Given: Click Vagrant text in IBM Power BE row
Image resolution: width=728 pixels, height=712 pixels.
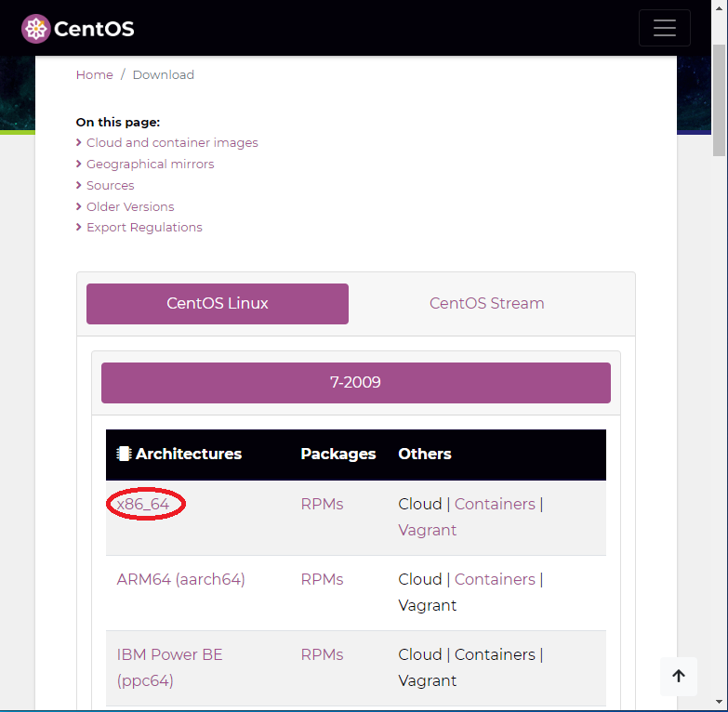Looking at the screenshot, I should 427,680.
